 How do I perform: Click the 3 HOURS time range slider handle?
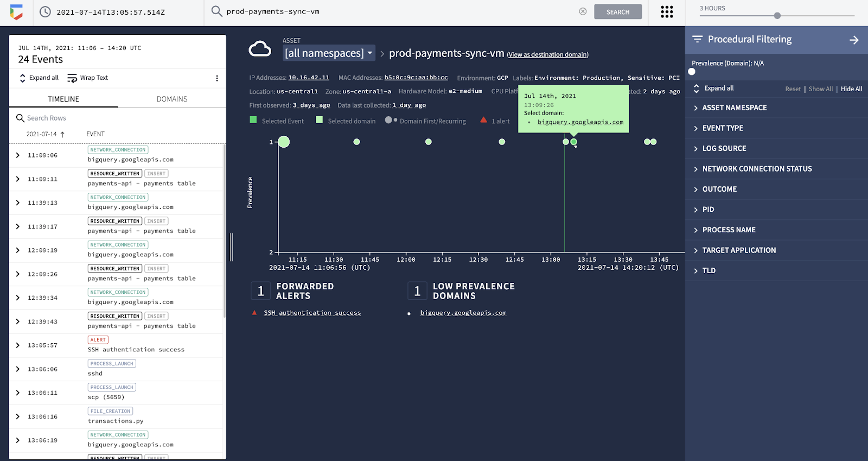(x=777, y=16)
